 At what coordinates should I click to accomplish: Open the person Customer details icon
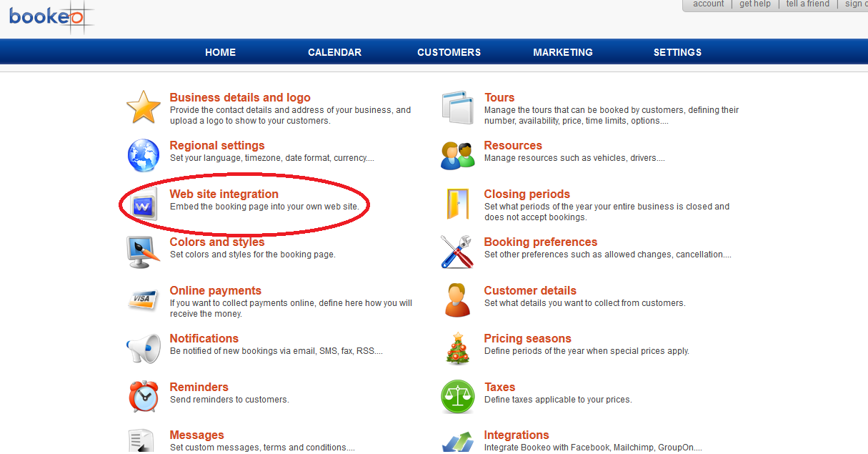457,300
